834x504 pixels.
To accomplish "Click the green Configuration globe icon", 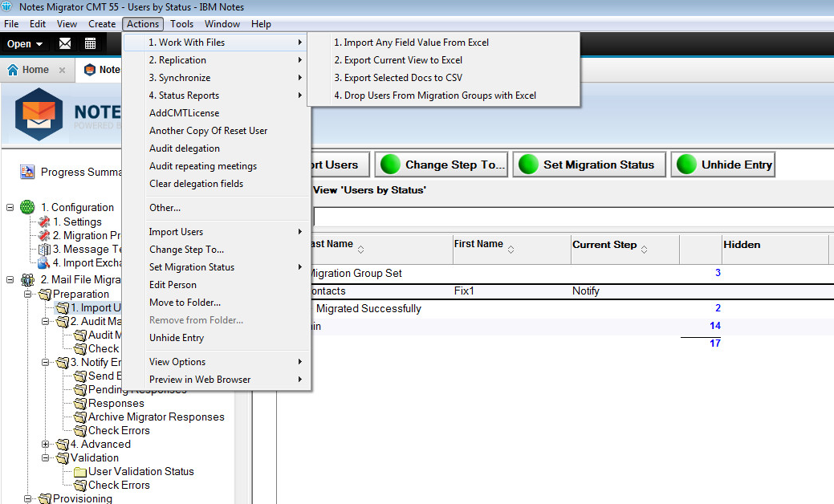I will coord(27,207).
